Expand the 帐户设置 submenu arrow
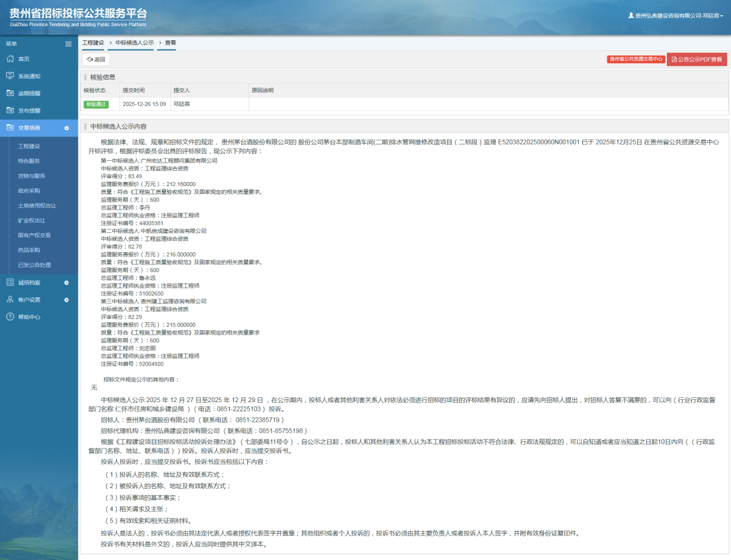 tap(66, 300)
